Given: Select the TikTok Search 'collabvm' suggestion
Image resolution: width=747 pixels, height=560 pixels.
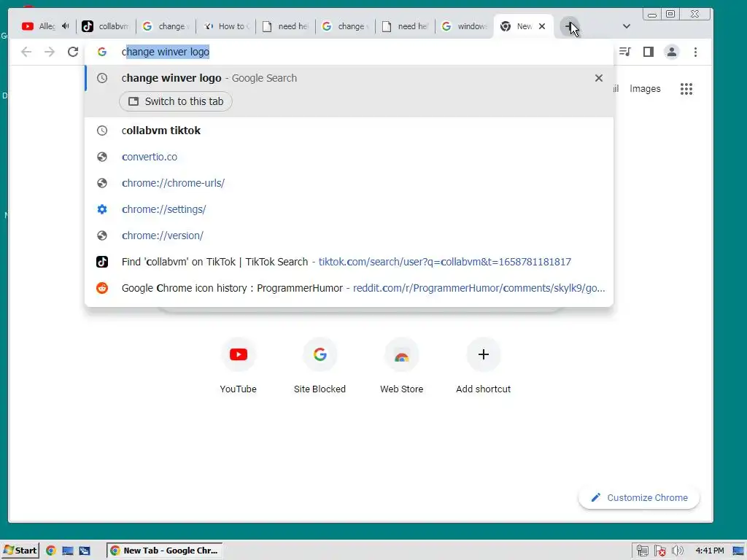Looking at the screenshot, I should [x=349, y=262].
